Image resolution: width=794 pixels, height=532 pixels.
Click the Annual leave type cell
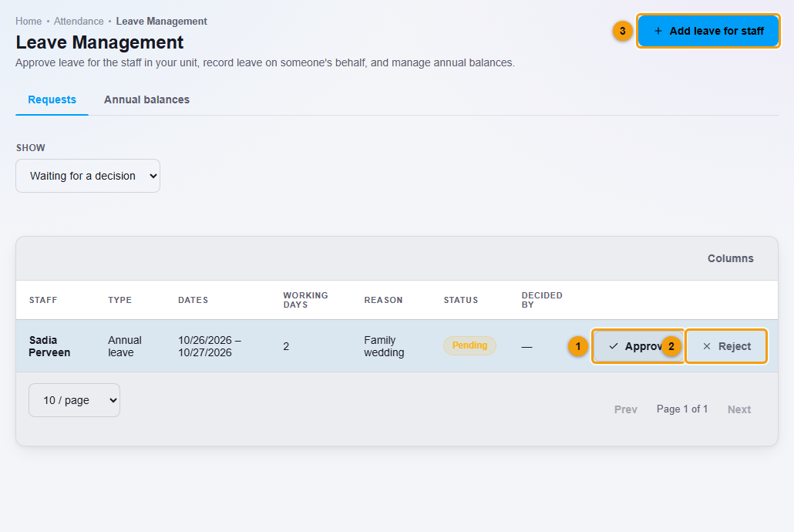click(x=125, y=346)
